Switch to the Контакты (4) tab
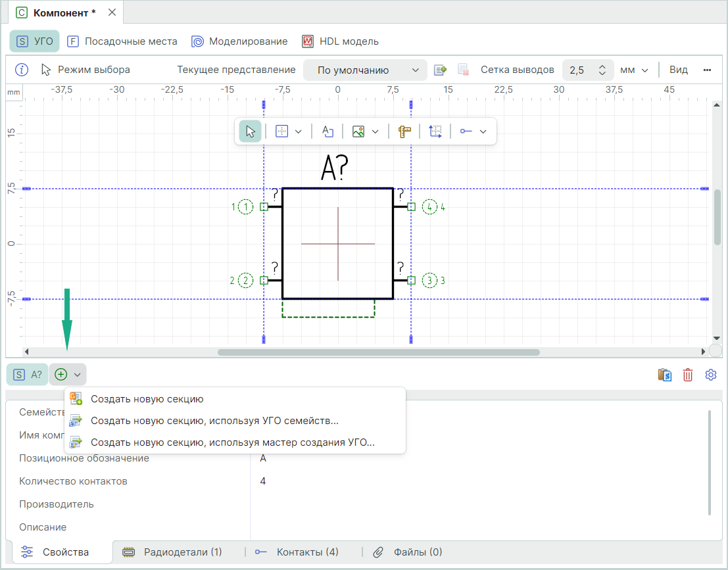The width and height of the screenshot is (728, 570). (x=297, y=552)
